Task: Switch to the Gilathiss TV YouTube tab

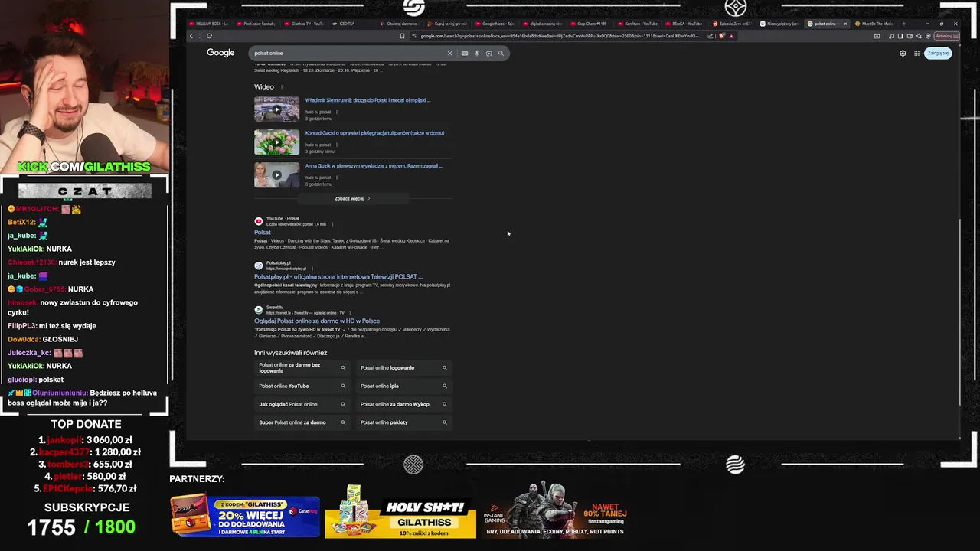Action: (x=304, y=24)
